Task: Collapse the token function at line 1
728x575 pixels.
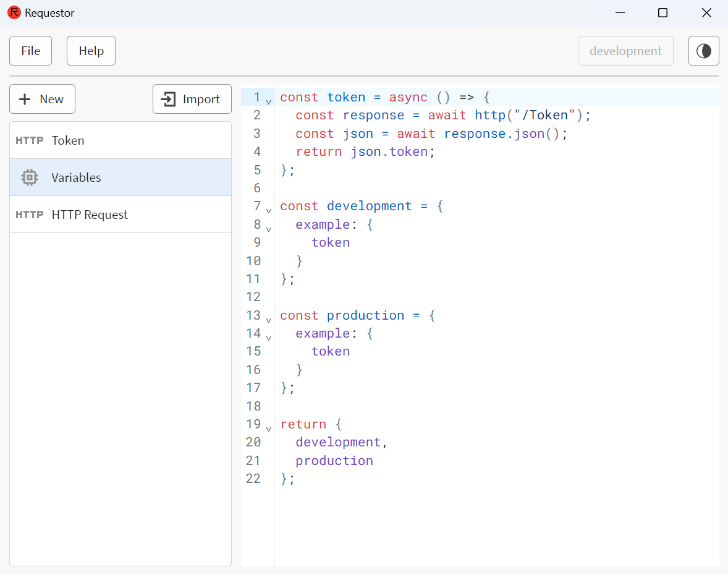Action: (x=269, y=100)
